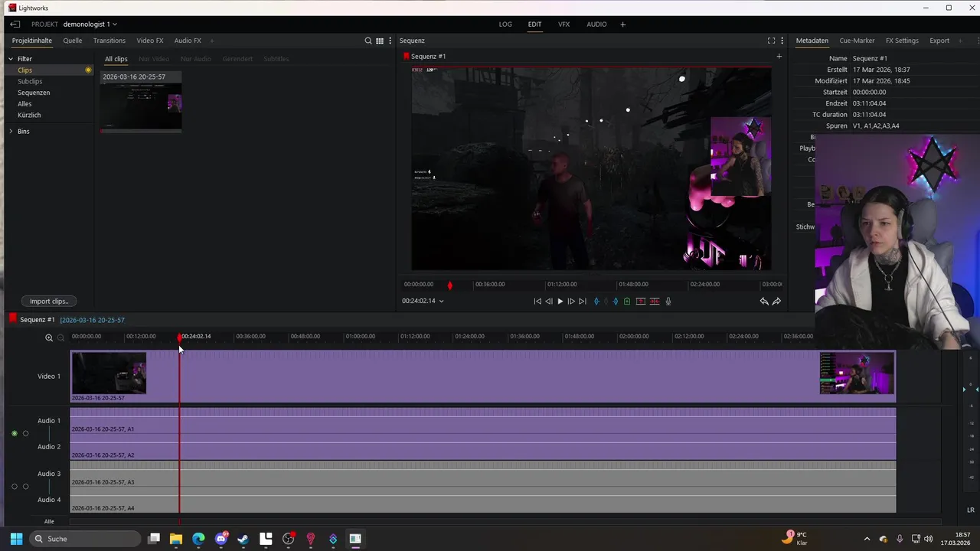Click the red remove/lift icon

pyautogui.click(x=641, y=302)
